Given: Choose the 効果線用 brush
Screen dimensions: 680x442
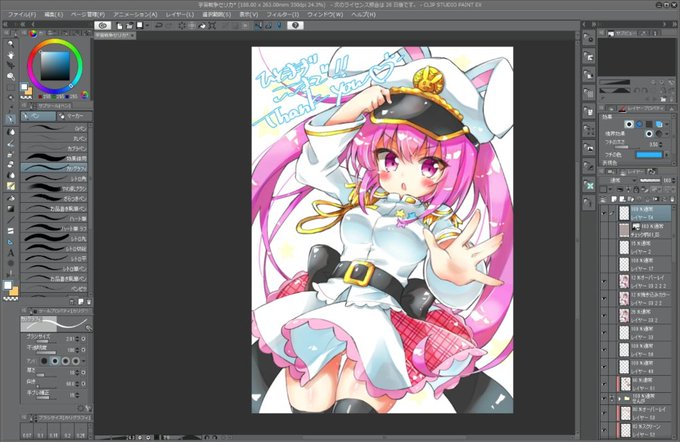Looking at the screenshot, I should (x=54, y=158).
